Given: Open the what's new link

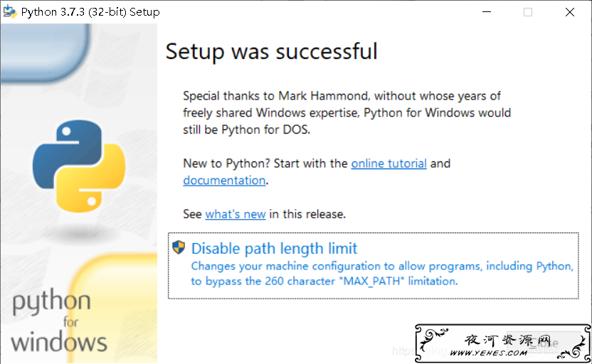Looking at the screenshot, I should (x=236, y=214).
